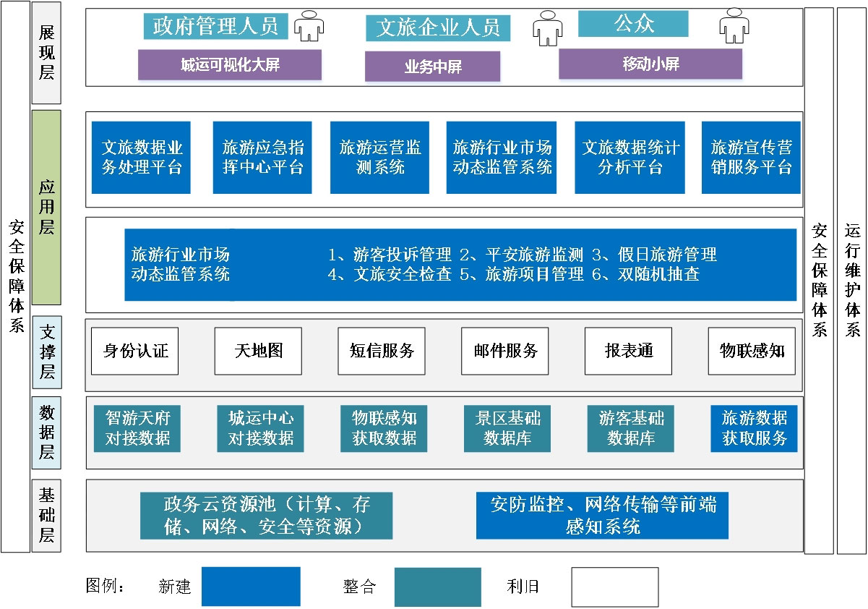Screen dimensions: 868x609
Task: Select the 文旅数据统计分析平台 module
Action: tap(629, 157)
